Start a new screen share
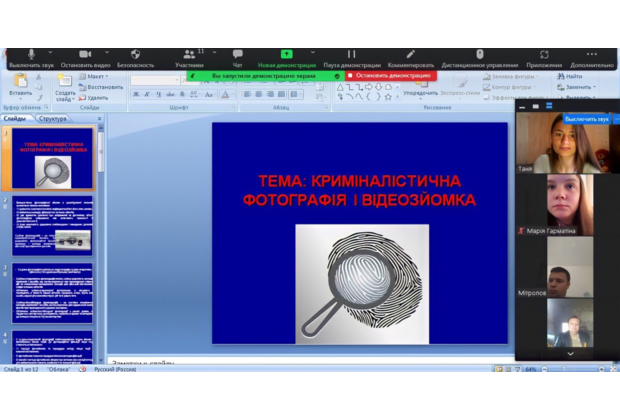620x420 pixels. point(287,54)
